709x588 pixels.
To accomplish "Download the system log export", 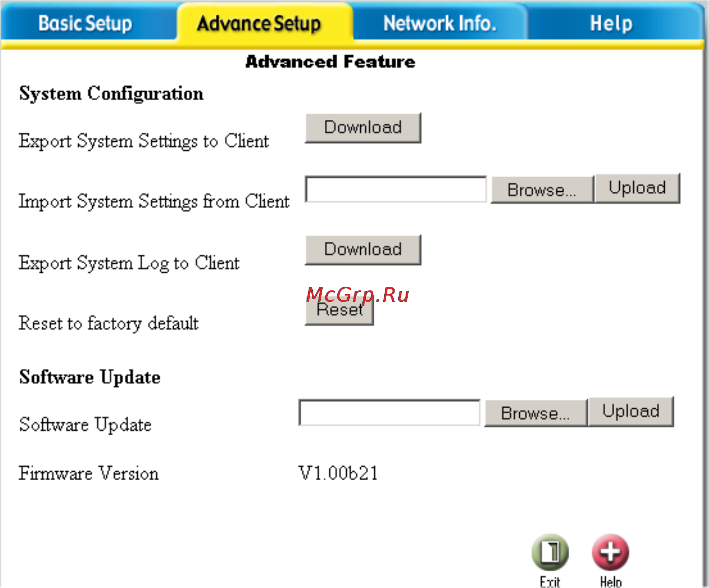I will (363, 250).
